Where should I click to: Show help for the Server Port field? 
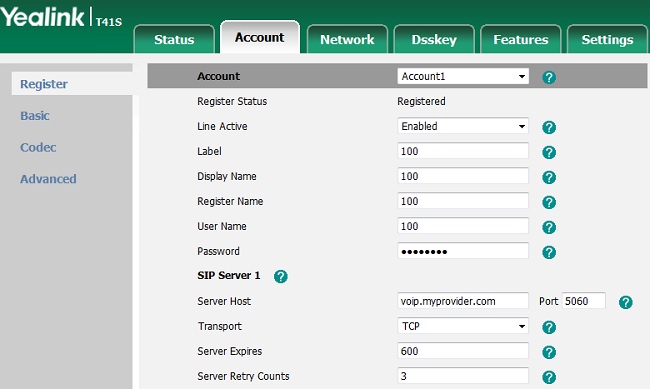[x=626, y=302]
